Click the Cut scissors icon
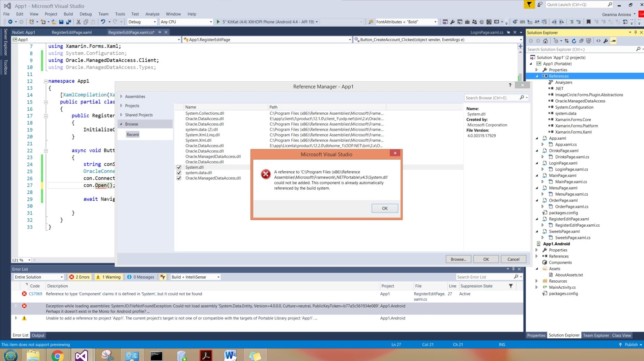The height and width of the screenshot is (361, 644). click(x=79, y=22)
